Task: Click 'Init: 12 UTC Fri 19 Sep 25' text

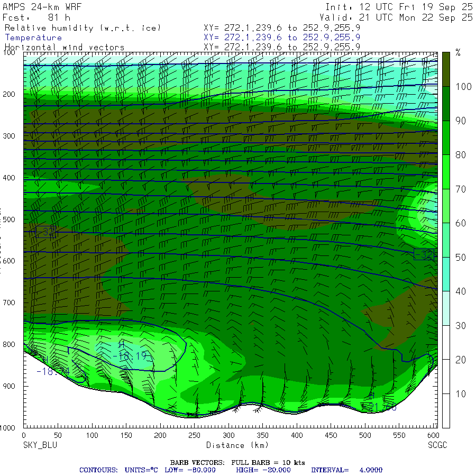Action: [399, 7]
